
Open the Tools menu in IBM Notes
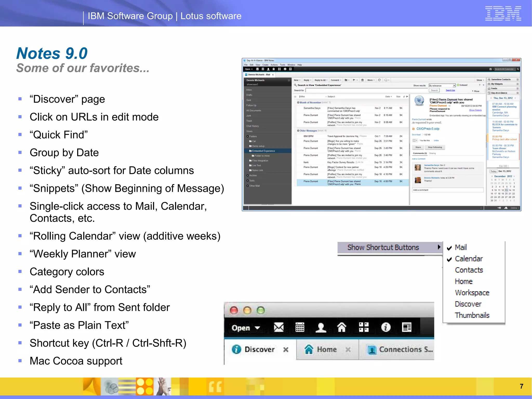pyautogui.click(x=283, y=65)
